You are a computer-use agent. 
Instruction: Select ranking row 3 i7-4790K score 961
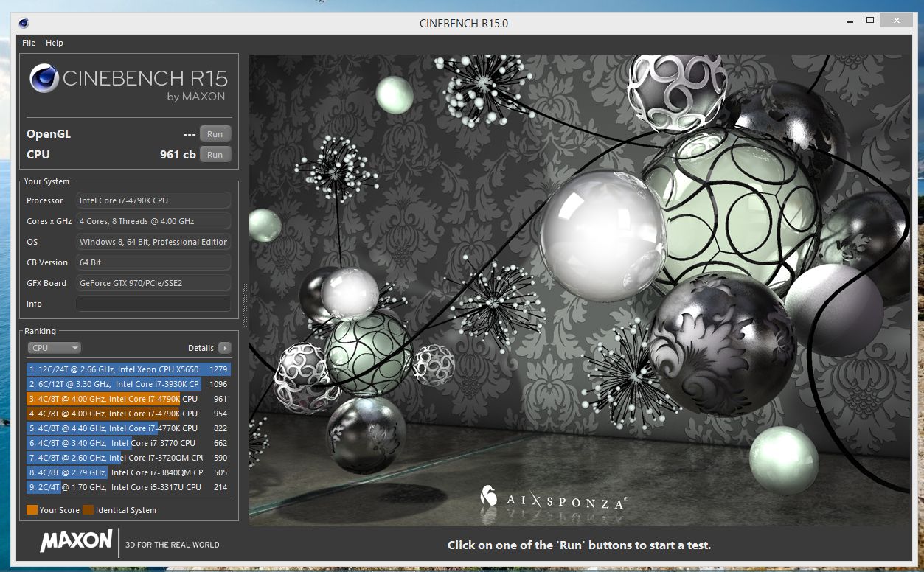(x=129, y=399)
